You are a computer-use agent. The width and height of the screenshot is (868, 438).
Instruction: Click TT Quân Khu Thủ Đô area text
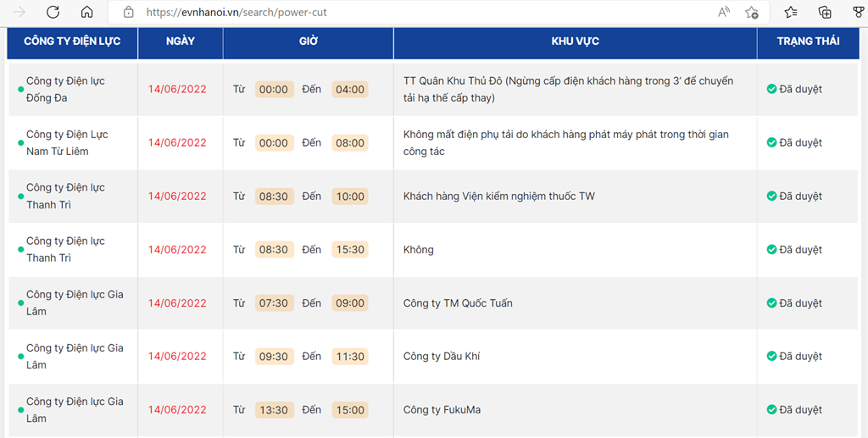tap(569, 90)
